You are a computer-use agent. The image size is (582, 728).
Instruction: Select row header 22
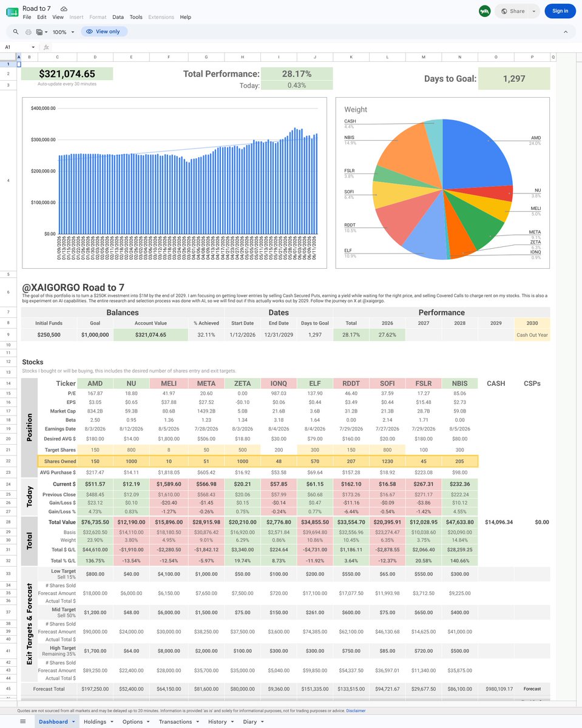pos(8,462)
